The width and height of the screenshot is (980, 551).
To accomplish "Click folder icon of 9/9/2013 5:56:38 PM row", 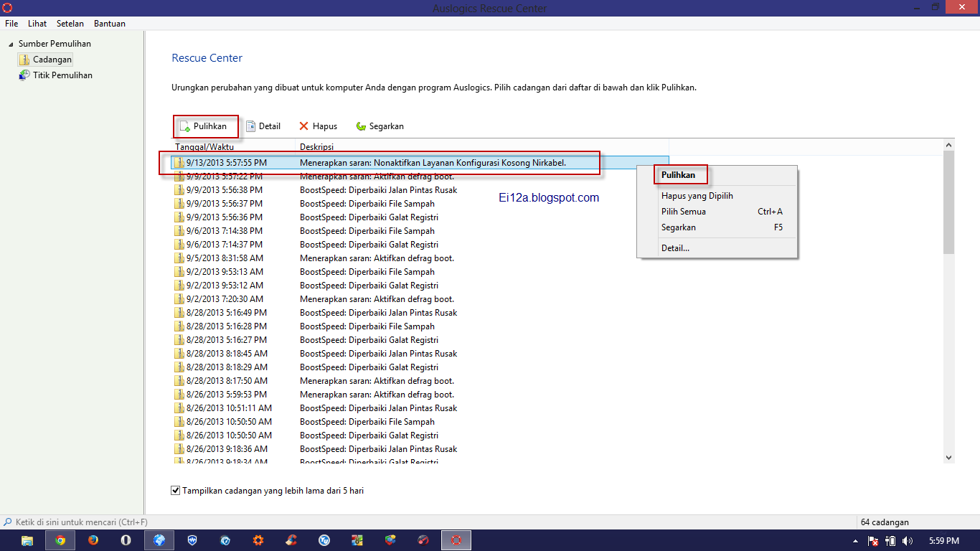I will pyautogui.click(x=179, y=190).
